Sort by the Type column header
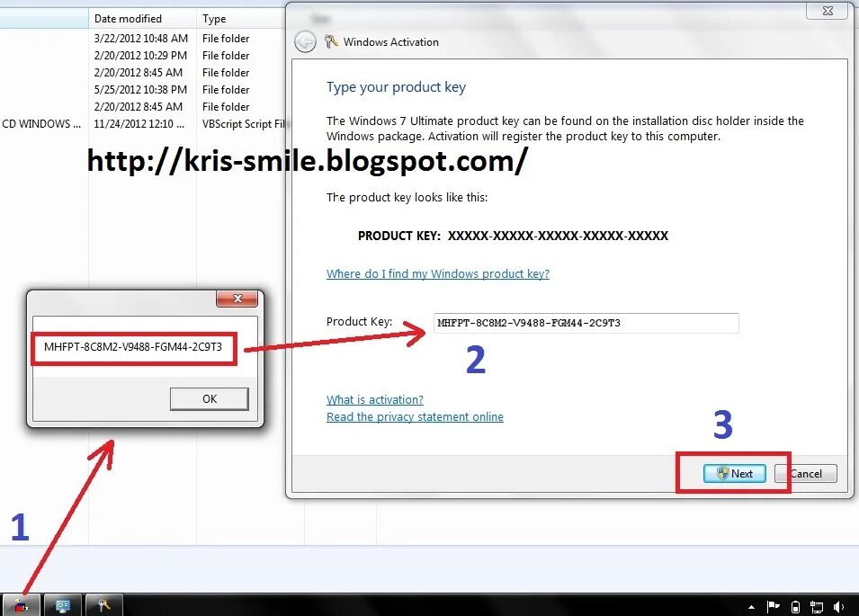The height and width of the screenshot is (616, 859). [240, 19]
